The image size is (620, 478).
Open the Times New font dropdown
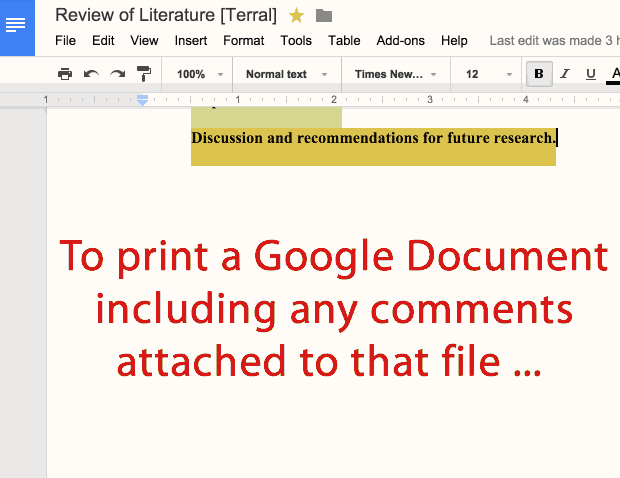tap(395, 74)
